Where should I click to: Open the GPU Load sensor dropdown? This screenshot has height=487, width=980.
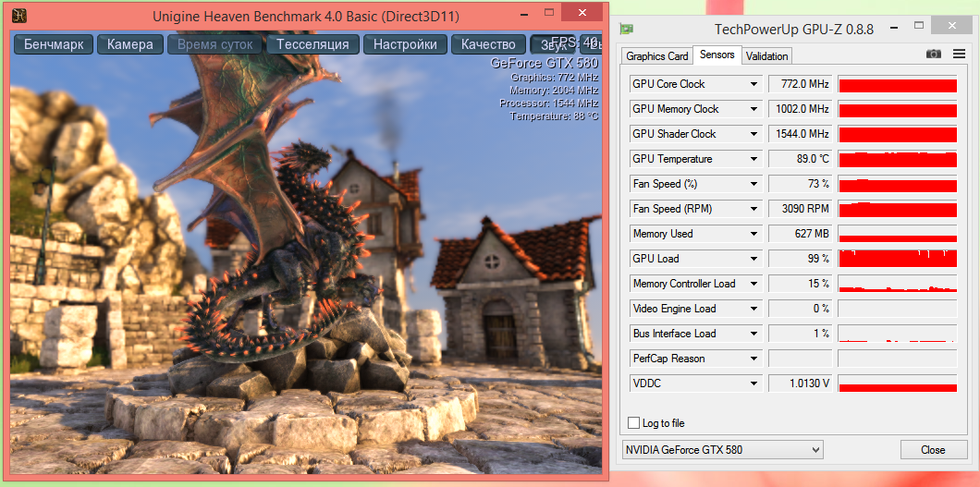753,259
